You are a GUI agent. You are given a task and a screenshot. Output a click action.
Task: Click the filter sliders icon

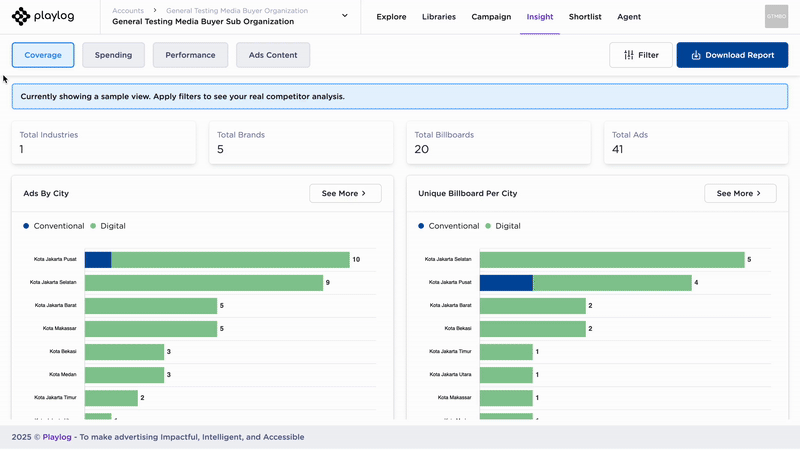628,55
